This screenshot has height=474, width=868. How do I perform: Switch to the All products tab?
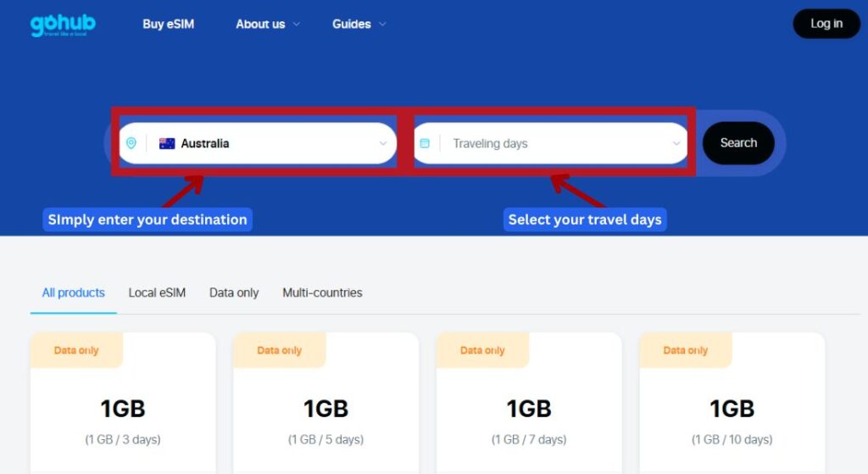[74, 293]
